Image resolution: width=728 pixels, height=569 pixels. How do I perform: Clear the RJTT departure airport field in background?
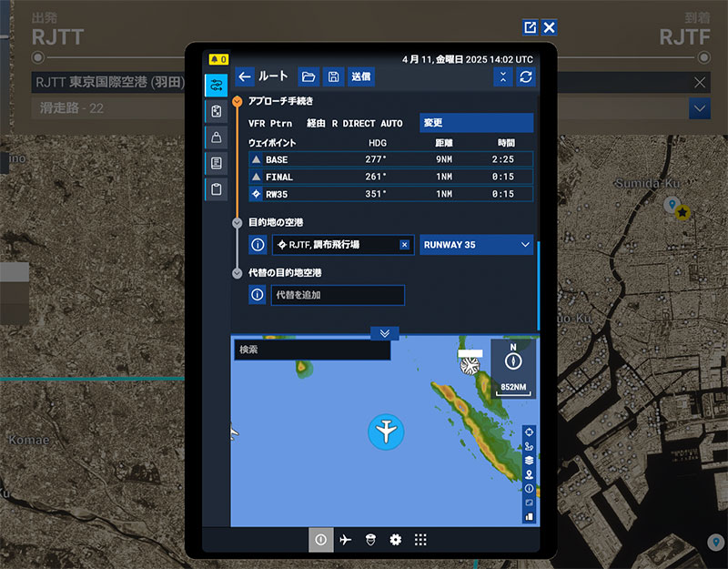(700, 83)
